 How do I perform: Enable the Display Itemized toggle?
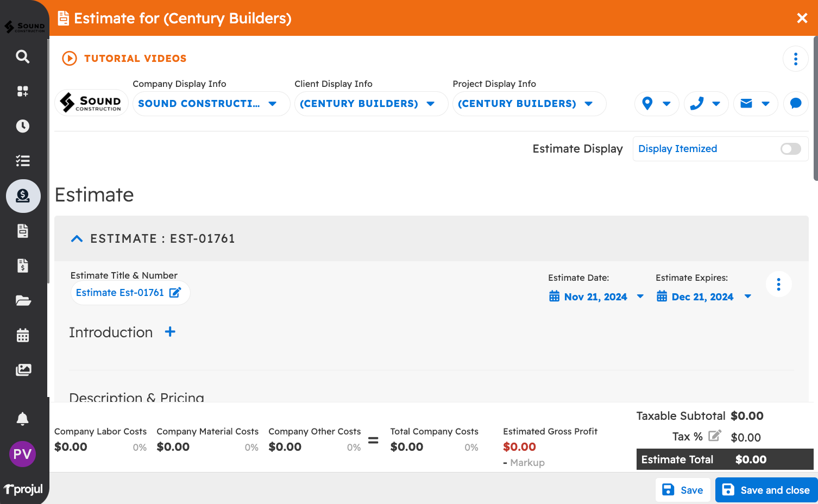[x=790, y=149]
